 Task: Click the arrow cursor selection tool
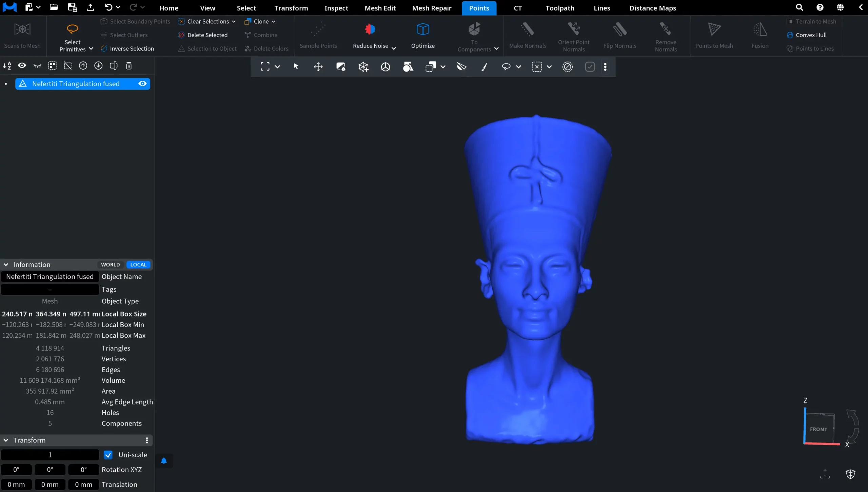tap(296, 67)
